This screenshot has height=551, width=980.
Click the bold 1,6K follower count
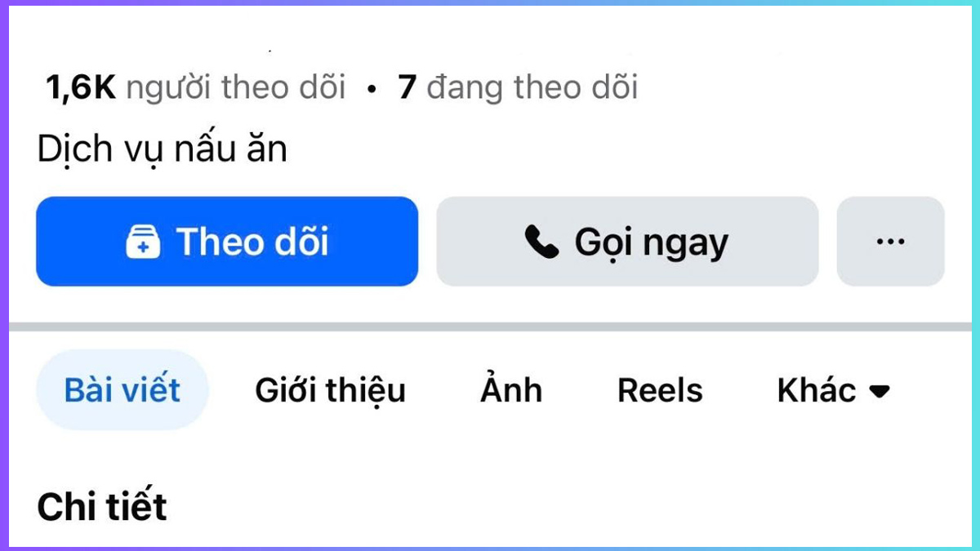coord(82,88)
